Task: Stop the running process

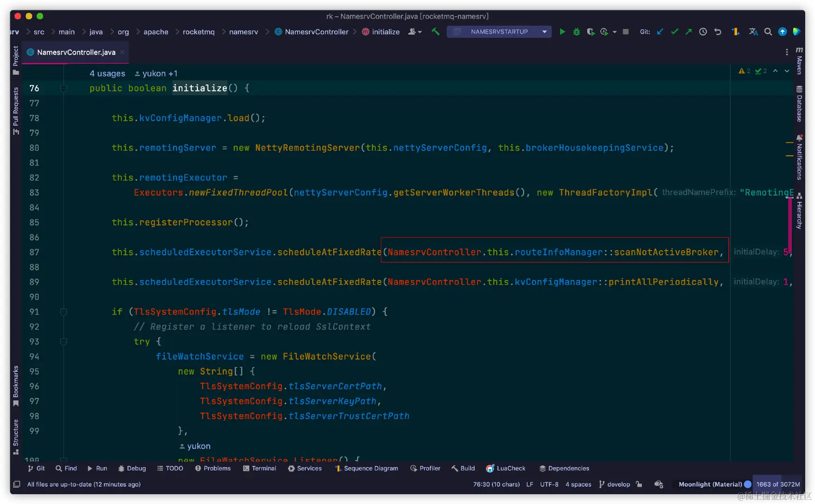Action: pos(626,32)
